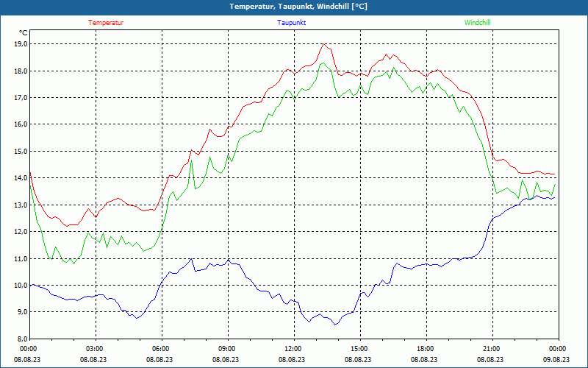
Task: Click the 12:00 time label
Action: (293, 349)
